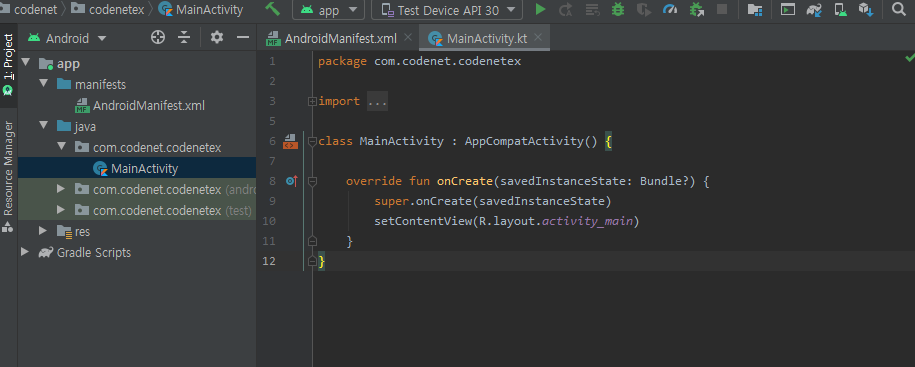Screen dimensions: 915x367
Task: Click the Search Everywhere magnifier icon
Action: coord(899,9)
